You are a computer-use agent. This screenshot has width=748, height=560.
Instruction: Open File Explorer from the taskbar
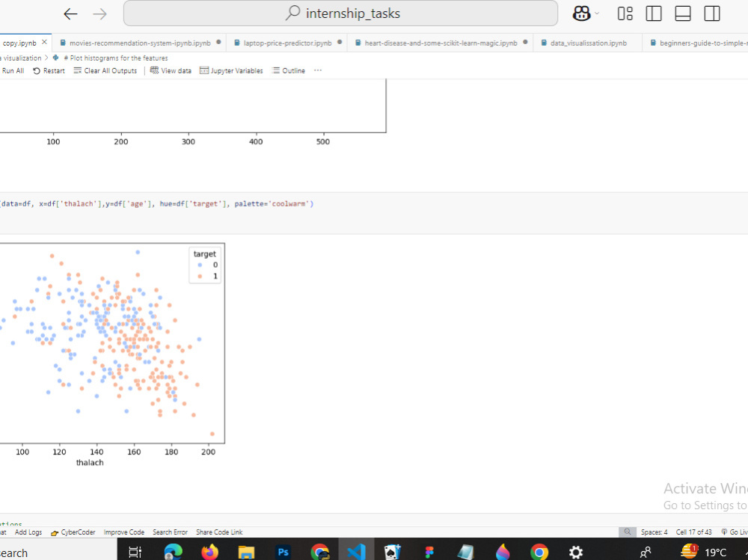(246, 553)
